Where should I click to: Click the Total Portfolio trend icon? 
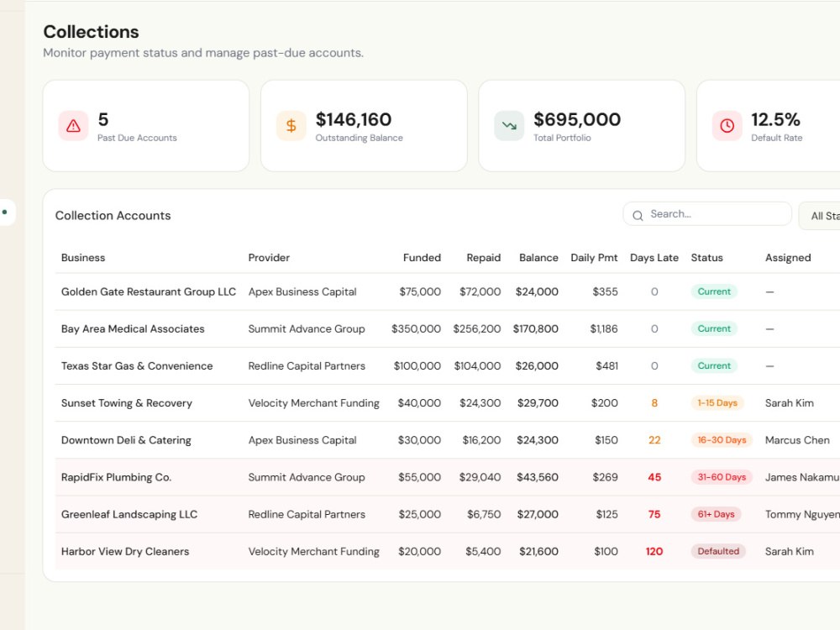click(x=509, y=126)
